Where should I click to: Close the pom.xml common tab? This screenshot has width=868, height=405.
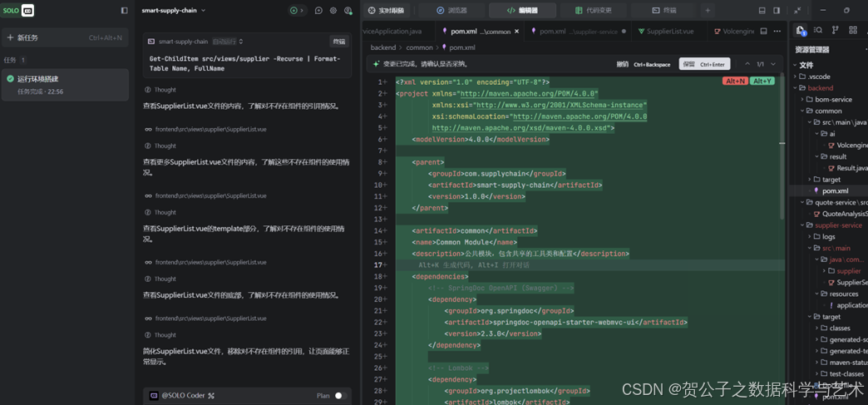tap(516, 32)
